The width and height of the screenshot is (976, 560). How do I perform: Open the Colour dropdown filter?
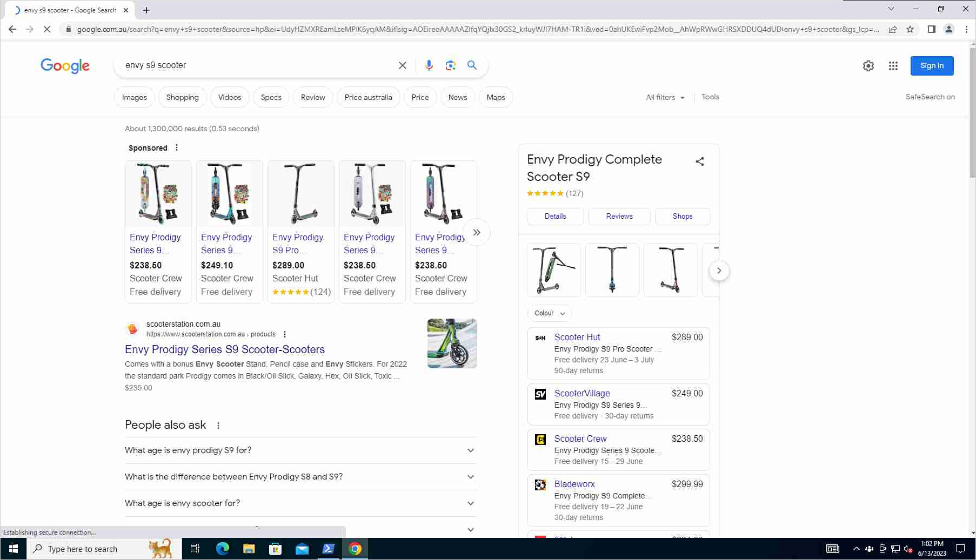[x=550, y=313]
